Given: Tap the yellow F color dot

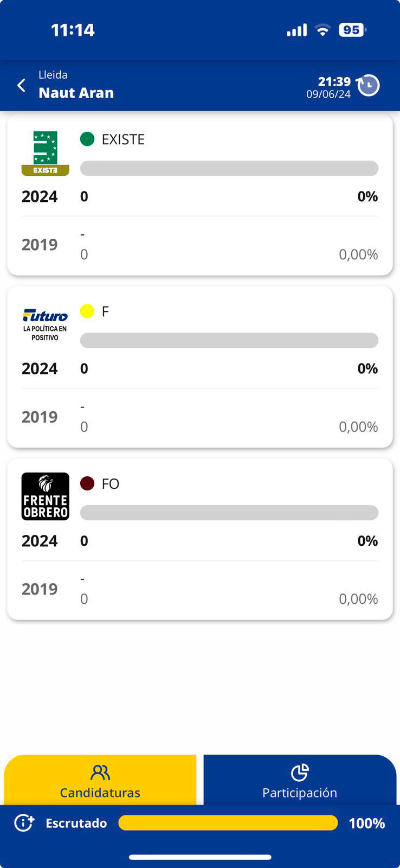Looking at the screenshot, I should point(87,311).
